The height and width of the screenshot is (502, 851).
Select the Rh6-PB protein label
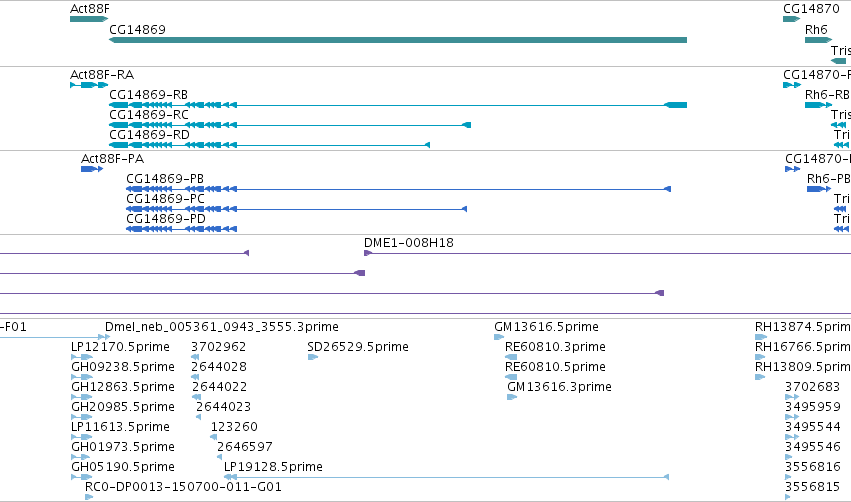click(829, 179)
